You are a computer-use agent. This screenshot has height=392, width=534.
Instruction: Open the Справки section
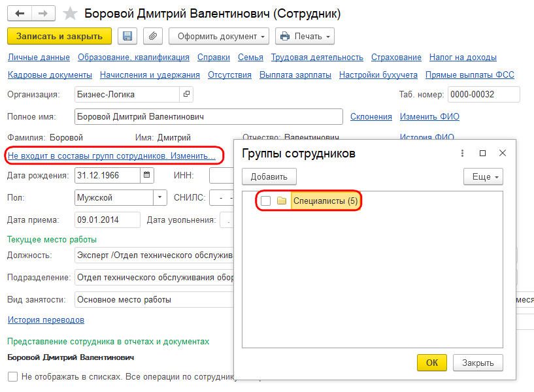pyautogui.click(x=214, y=57)
